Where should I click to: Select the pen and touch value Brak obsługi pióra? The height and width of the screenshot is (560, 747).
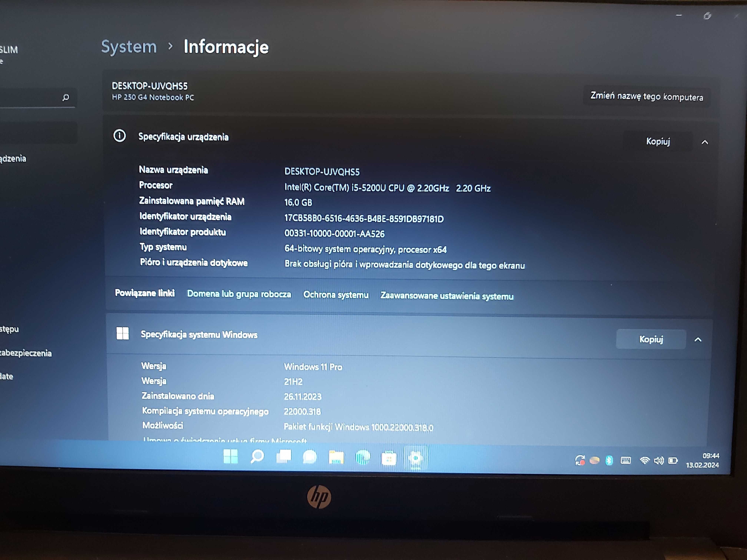pyautogui.click(x=405, y=265)
